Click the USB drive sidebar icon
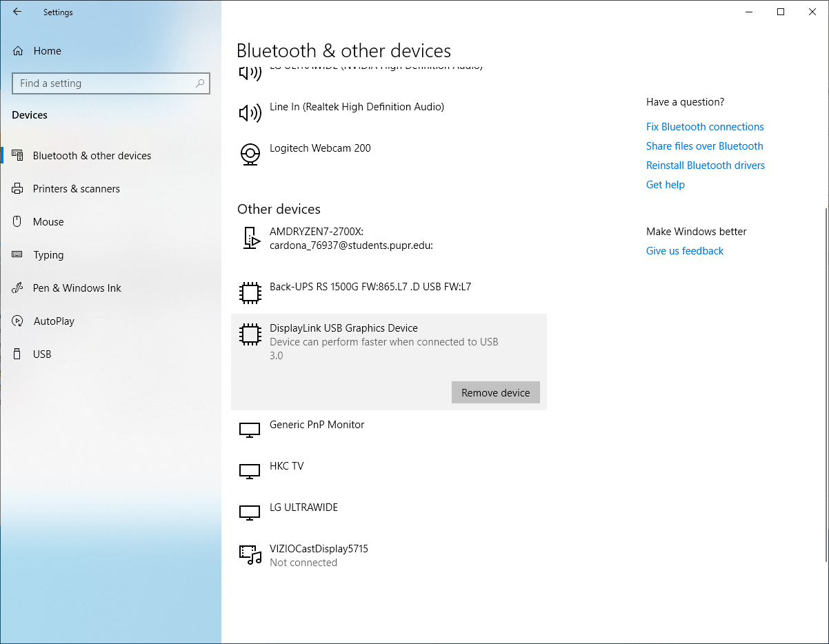 (18, 354)
